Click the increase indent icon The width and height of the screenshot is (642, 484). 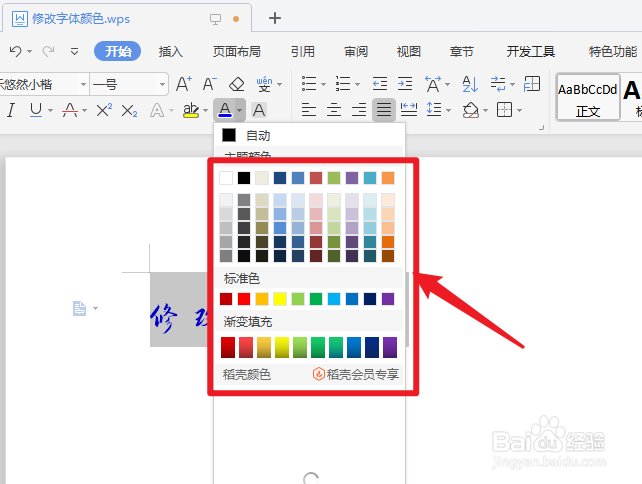coord(405,84)
